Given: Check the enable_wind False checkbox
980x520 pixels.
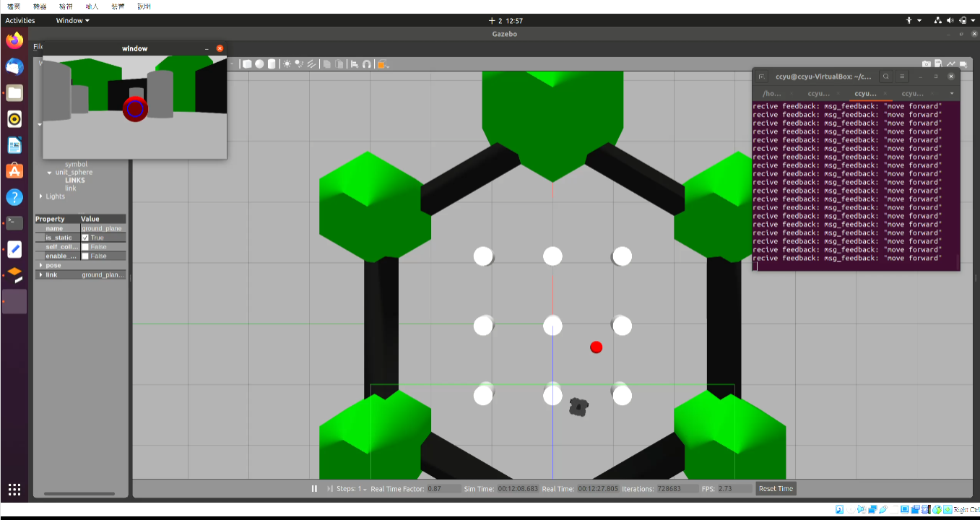Looking at the screenshot, I should (84, 256).
